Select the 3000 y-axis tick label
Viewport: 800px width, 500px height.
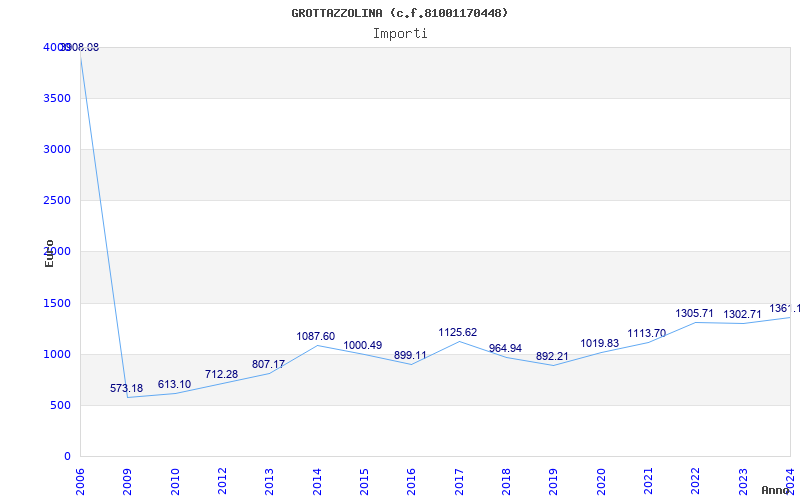(x=57, y=149)
